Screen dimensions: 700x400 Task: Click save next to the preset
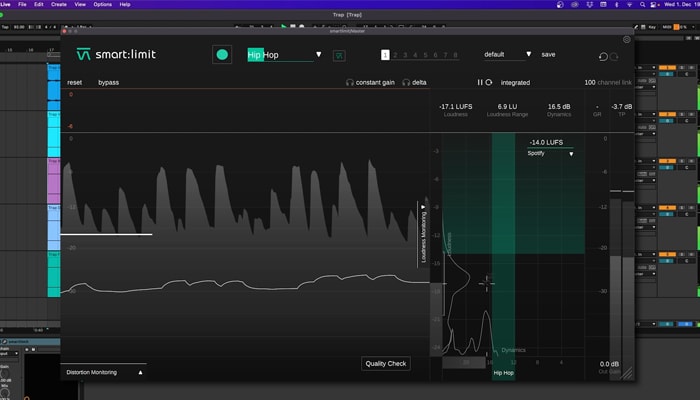549,54
